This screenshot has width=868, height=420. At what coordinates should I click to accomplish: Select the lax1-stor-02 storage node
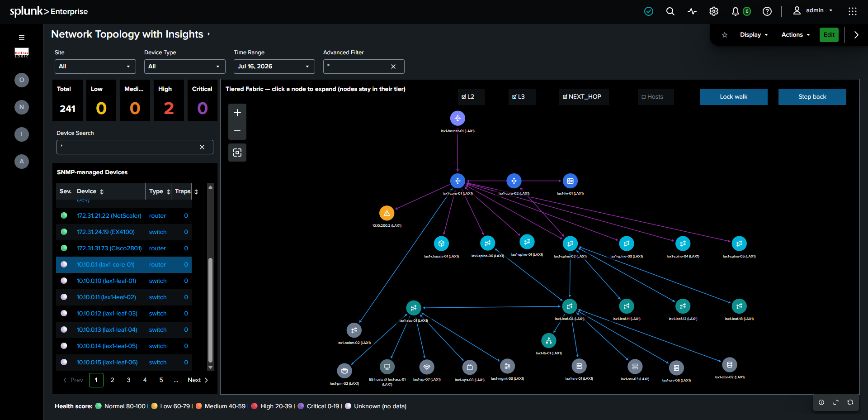pos(729,364)
